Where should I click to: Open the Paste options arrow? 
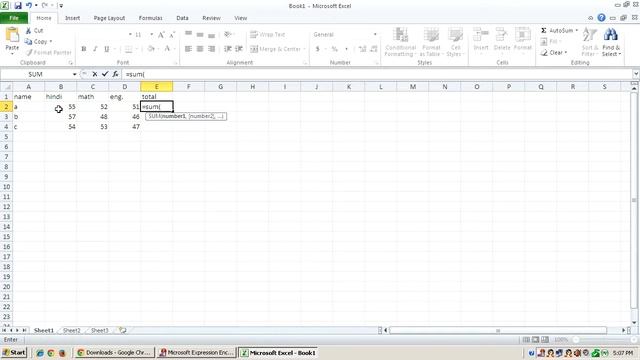click(12, 53)
